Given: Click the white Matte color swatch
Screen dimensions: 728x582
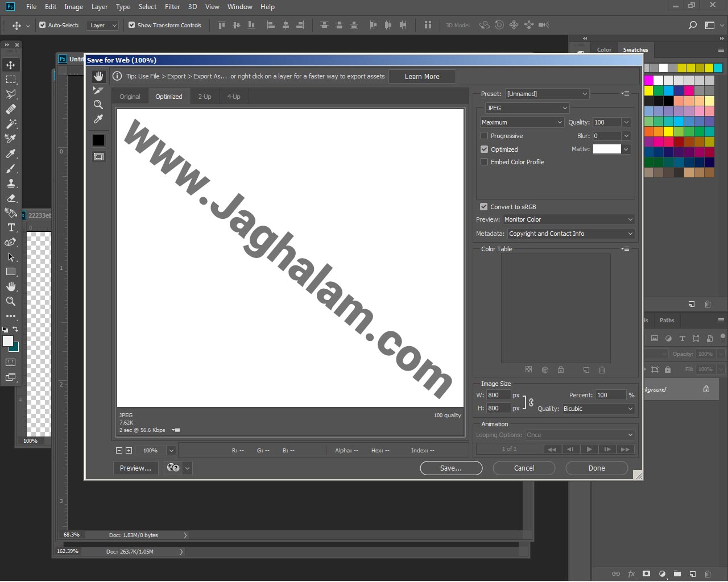Looking at the screenshot, I should [607, 149].
